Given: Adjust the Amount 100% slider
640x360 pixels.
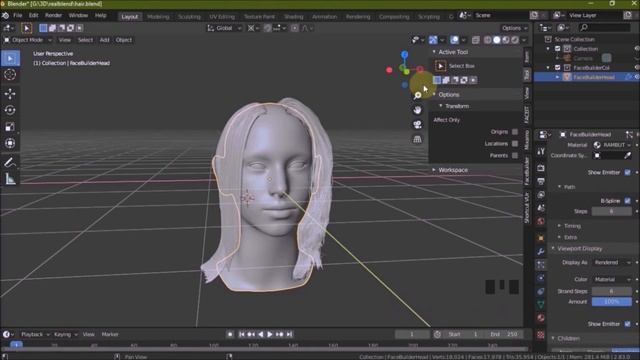Looking at the screenshot, I should tap(611, 302).
